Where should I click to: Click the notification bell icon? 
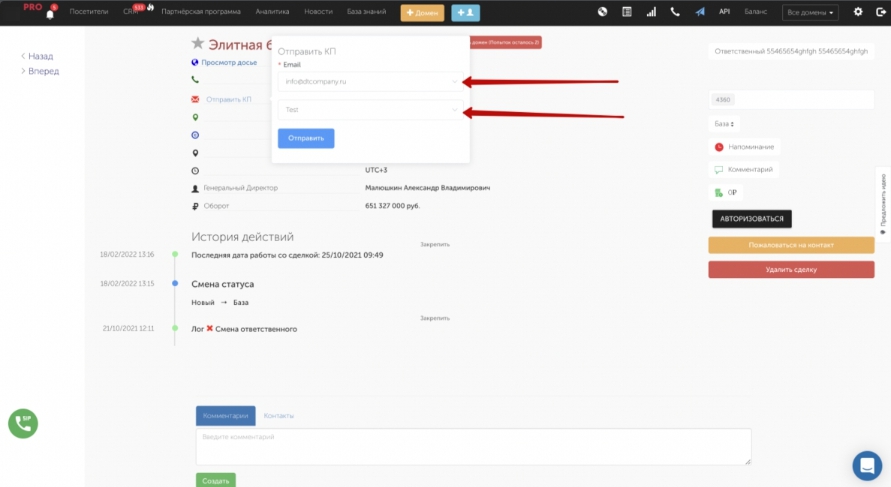[x=50, y=15]
